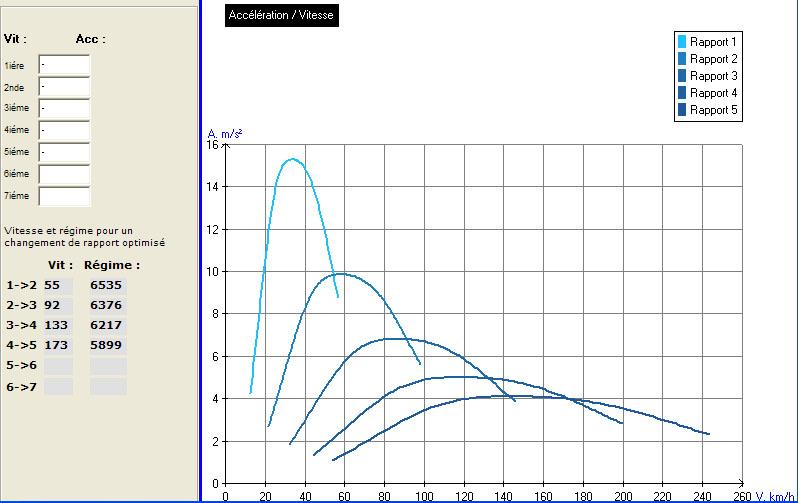Click the 6ième acceleration input field
This screenshot has width=798, height=503.
point(64,174)
